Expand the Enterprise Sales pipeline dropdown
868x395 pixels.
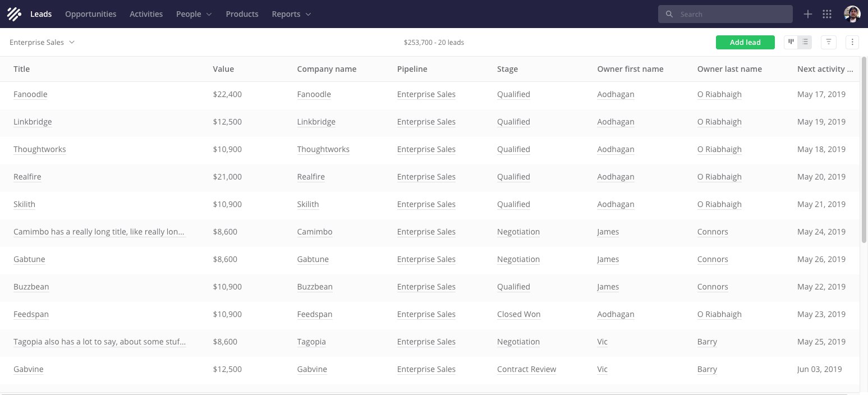pyautogui.click(x=42, y=42)
